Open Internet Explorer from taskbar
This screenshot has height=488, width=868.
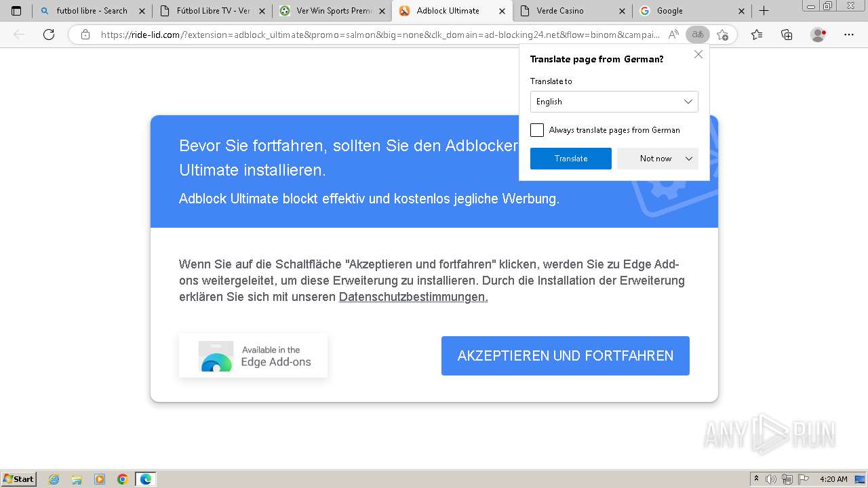pos(54,479)
